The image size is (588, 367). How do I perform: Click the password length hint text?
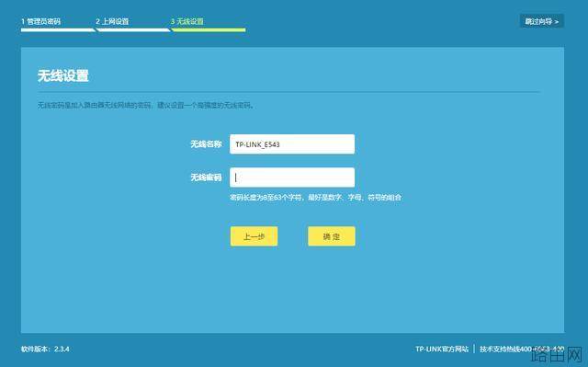click(315, 197)
